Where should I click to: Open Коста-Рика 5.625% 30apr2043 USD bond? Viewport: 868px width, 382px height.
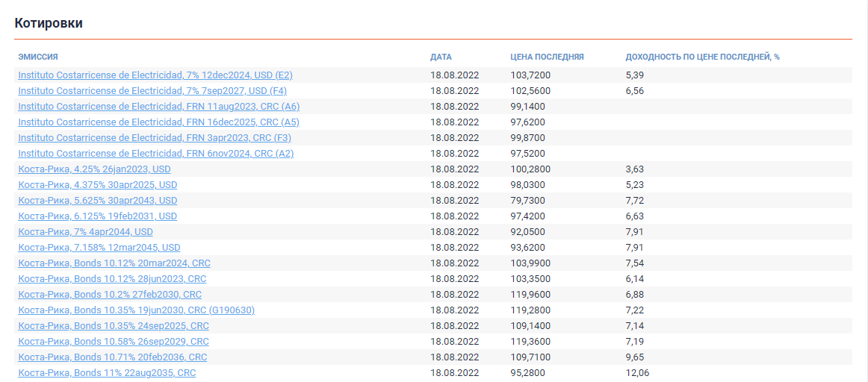[x=97, y=201]
